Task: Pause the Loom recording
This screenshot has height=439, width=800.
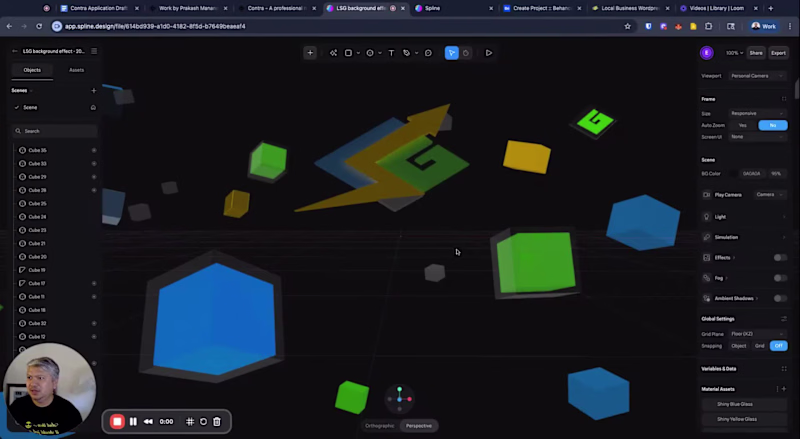Action: pyautogui.click(x=133, y=422)
